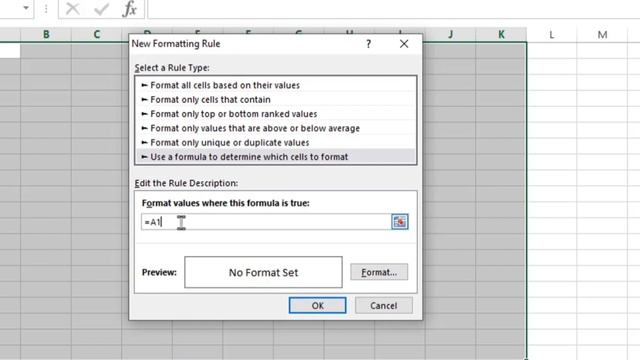Click the formula bar enter checkmark icon

[101, 8]
